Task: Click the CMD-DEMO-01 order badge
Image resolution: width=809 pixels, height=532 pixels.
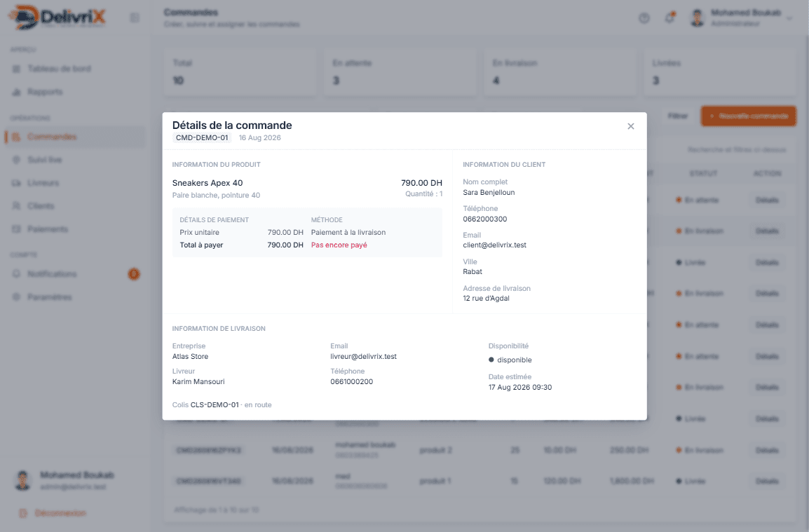Action: point(202,138)
